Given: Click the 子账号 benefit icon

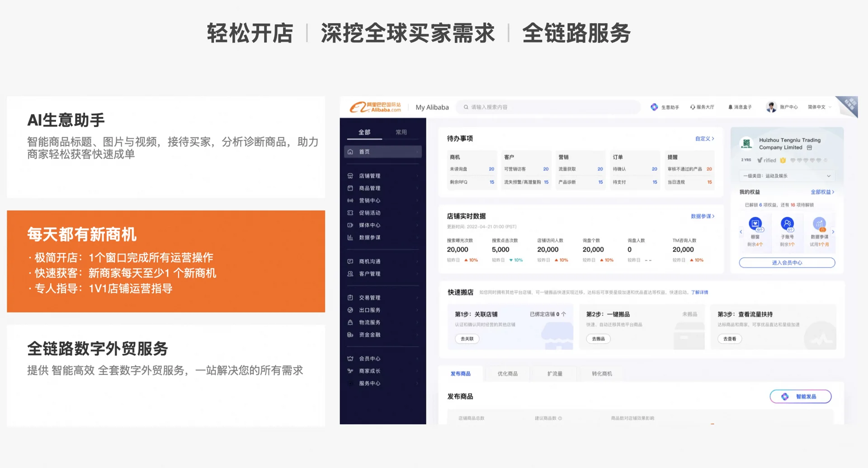Looking at the screenshot, I should [x=787, y=224].
